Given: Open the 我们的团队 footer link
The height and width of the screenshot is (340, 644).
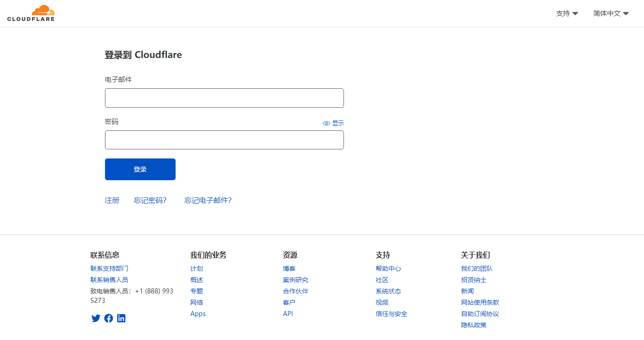Looking at the screenshot, I should pyautogui.click(x=477, y=268).
